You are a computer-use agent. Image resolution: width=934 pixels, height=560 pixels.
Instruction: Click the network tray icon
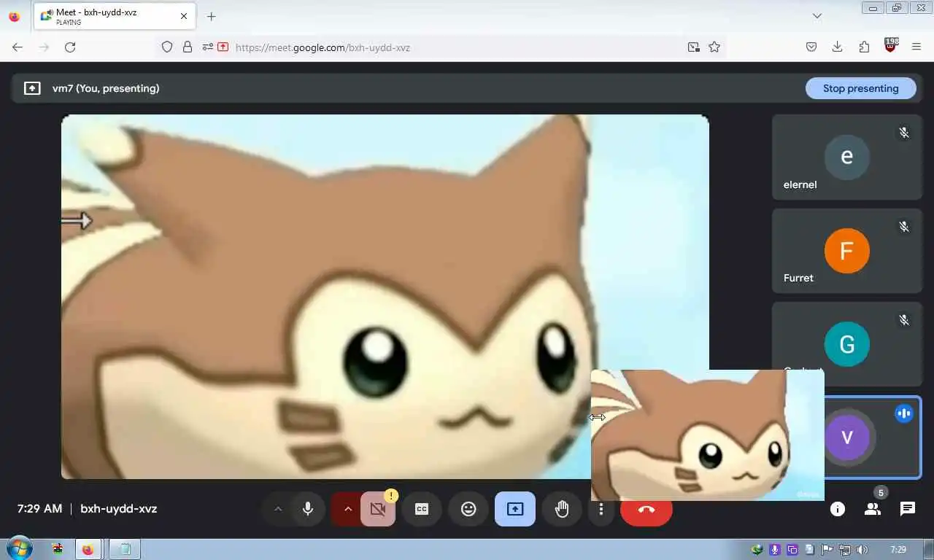tap(845, 550)
